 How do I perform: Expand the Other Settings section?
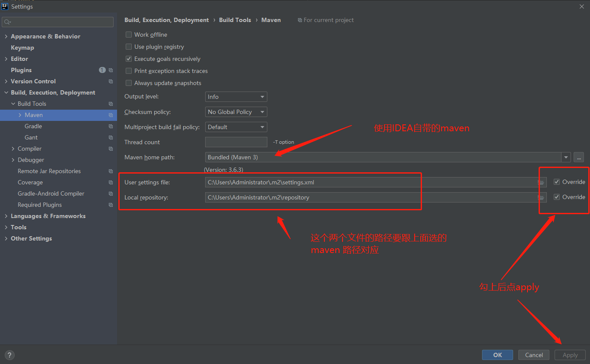pos(6,238)
